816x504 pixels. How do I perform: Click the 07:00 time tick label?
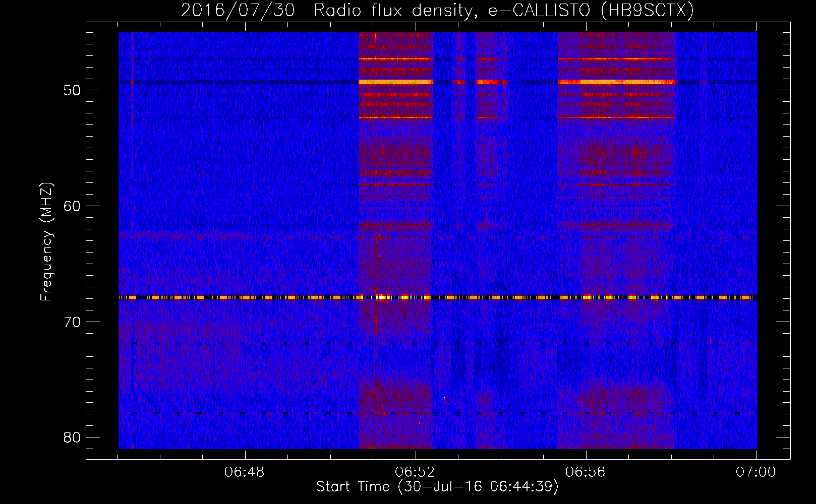pos(755,472)
